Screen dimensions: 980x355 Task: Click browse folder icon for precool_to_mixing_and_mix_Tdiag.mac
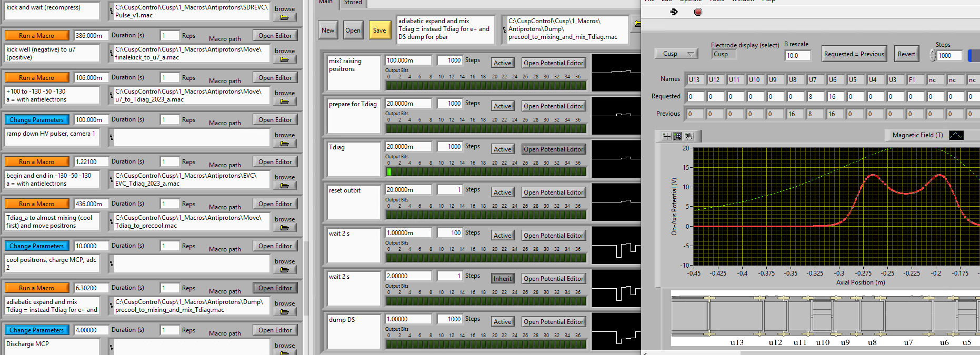click(285, 312)
